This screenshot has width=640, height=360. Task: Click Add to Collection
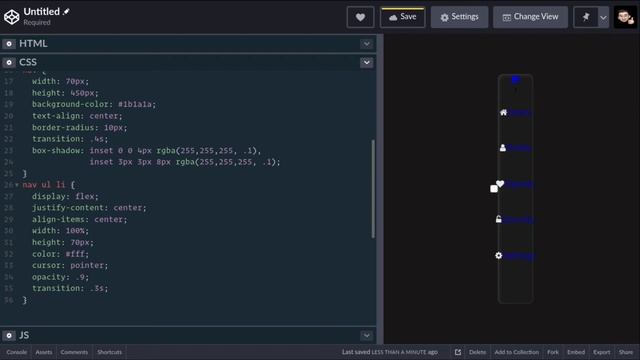click(x=517, y=352)
